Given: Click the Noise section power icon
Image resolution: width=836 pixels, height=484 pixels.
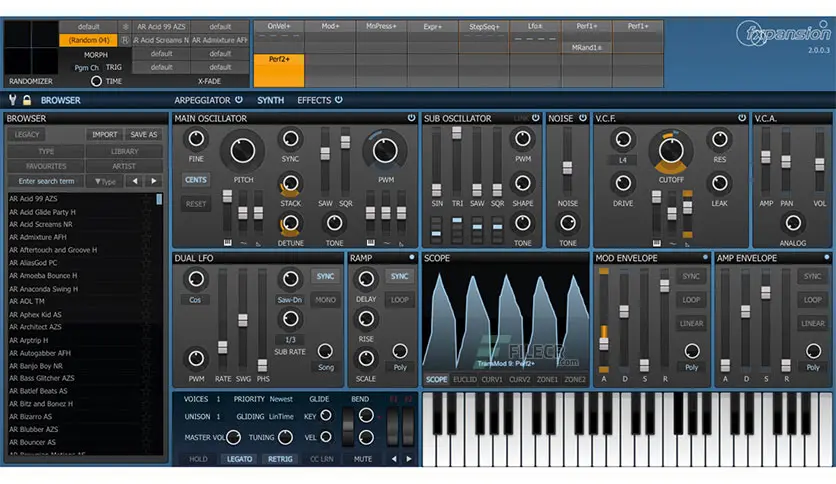Looking at the screenshot, I should pos(582,118).
